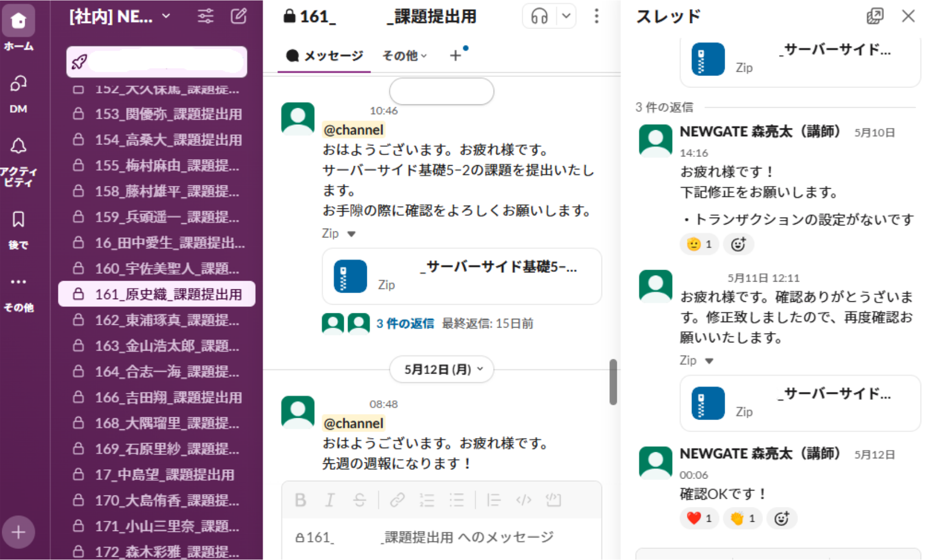Open 3 件の返信 thread link
Viewport: 925px width, 560px height.
click(x=405, y=324)
